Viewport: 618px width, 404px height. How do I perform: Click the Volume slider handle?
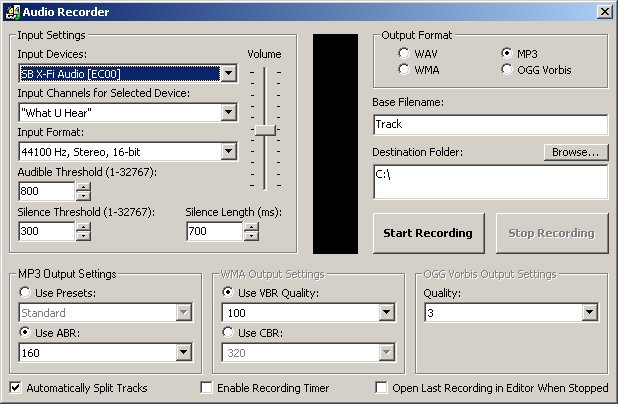[x=265, y=130]
